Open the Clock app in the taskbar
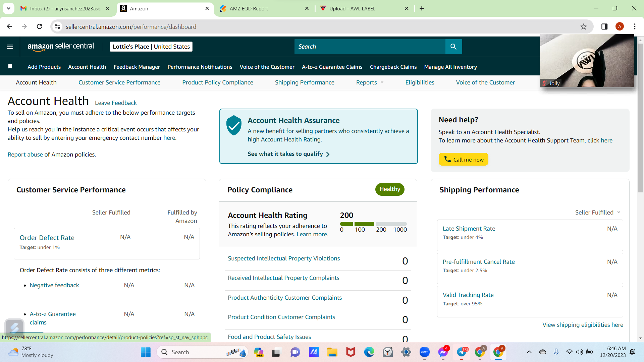Viewport: 644px width, 362px height. (x=388, y=352)
